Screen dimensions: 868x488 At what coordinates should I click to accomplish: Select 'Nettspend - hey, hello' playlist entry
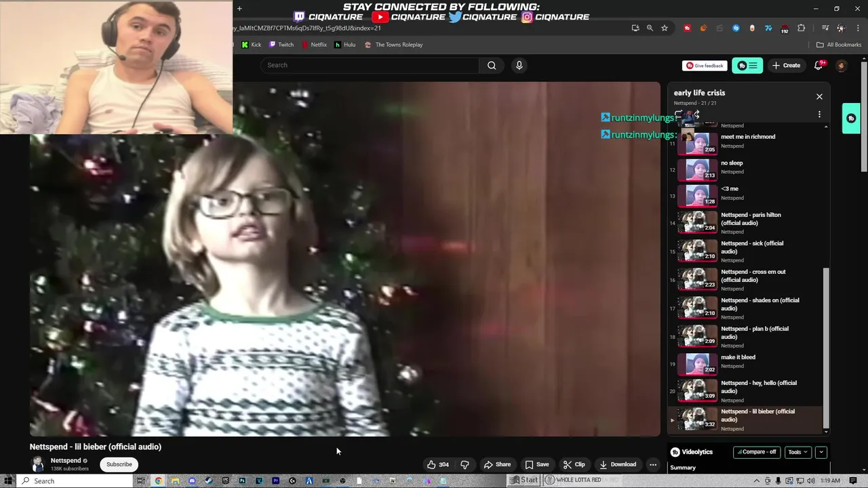tap(745, 391)
